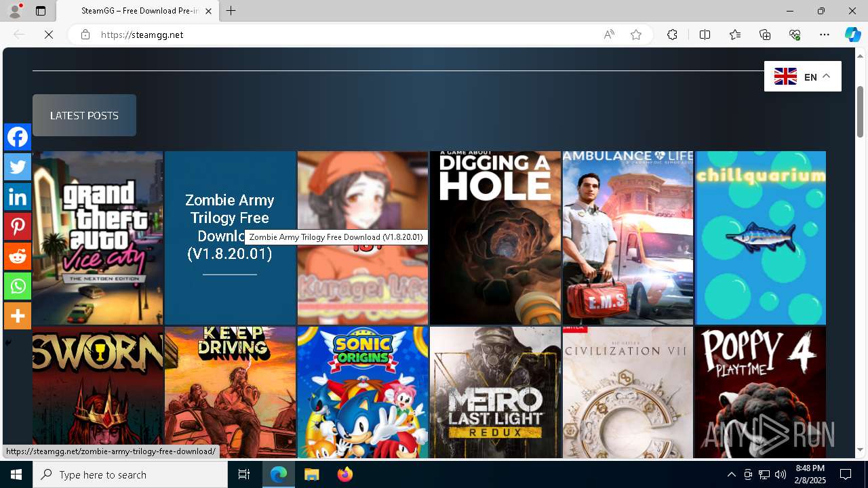Click the taskbar search box

(130, 474)
